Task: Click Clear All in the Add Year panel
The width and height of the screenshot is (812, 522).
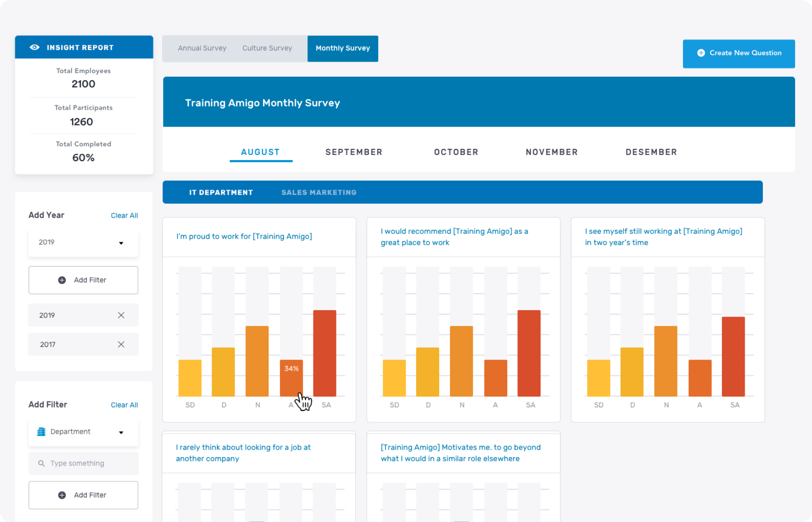Action: pos(124,216)
